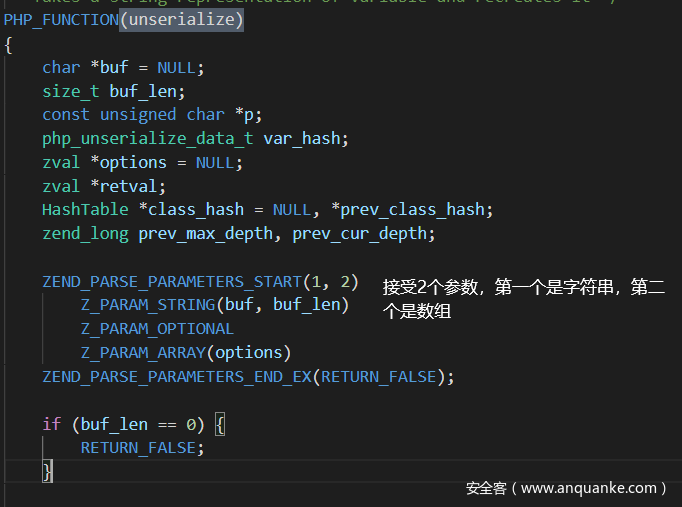Place cursor on php_unserialize_data_t type
682x507 pixels.
tap(147, 138)
